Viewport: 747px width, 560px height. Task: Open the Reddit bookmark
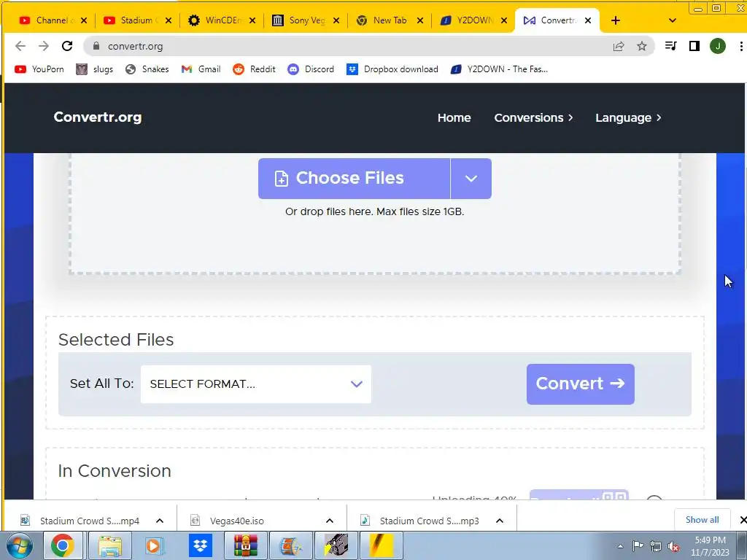[x=255, y=69]
